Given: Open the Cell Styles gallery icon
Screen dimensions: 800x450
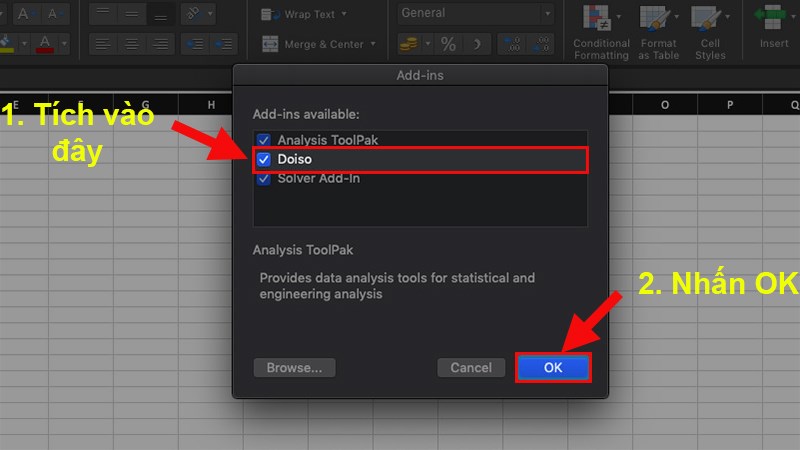Looking at the screenshot, I should coord(706,18).
